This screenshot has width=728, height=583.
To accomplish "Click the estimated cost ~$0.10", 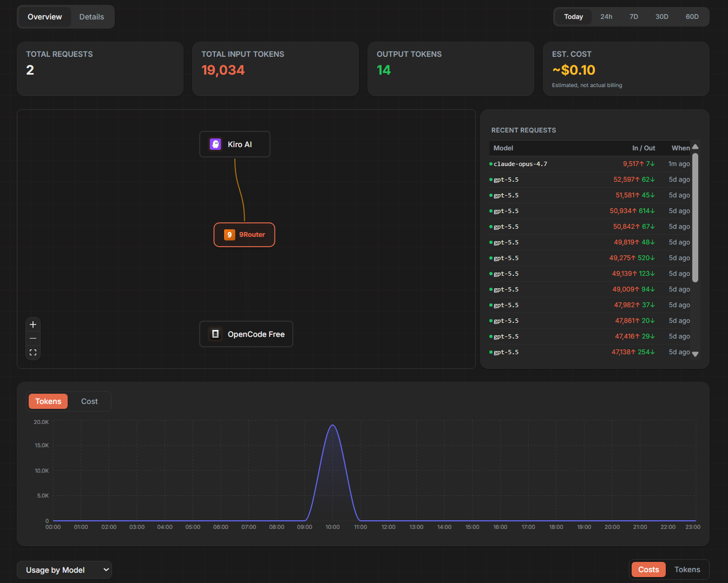I will (x=574, y=70).
